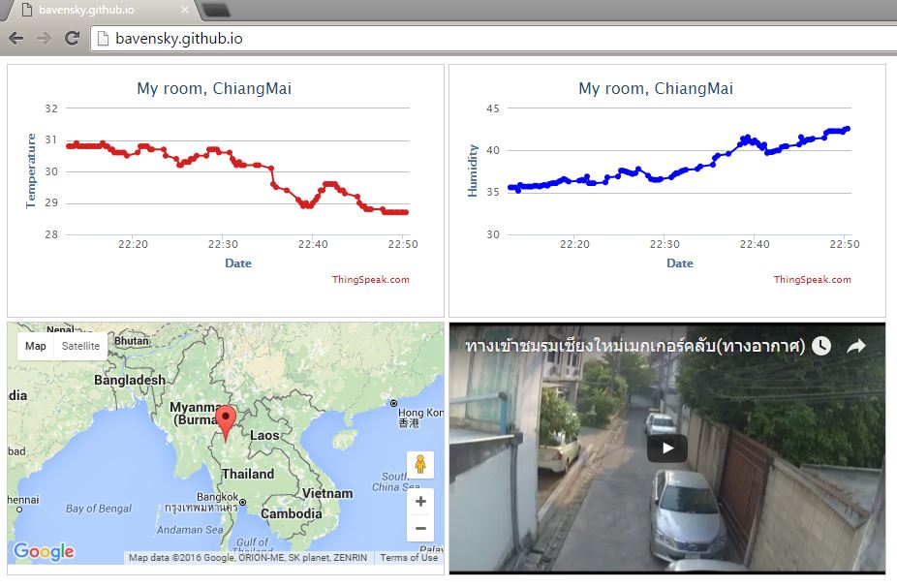Click the Temperature axis label

[x=31, y=171]
